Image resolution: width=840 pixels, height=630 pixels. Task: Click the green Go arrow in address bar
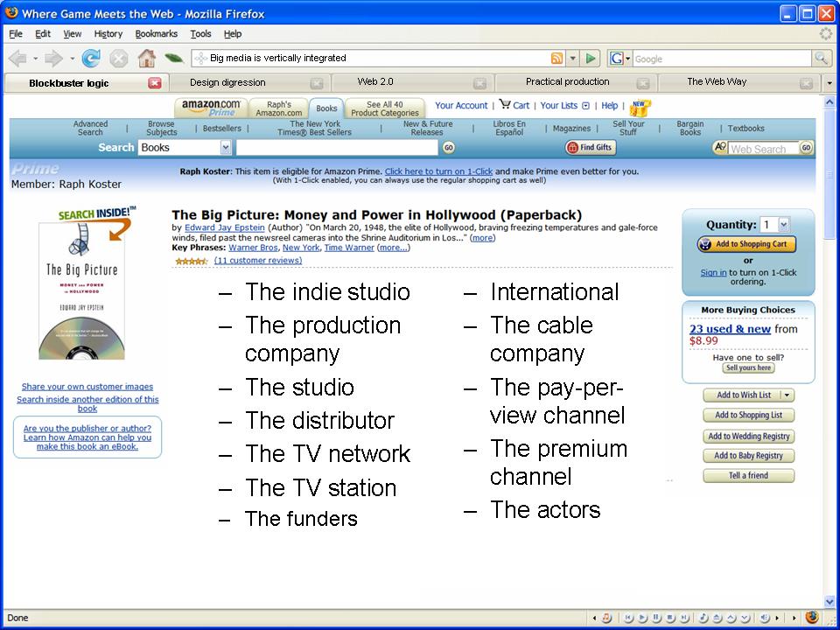(x=591, y=58)
